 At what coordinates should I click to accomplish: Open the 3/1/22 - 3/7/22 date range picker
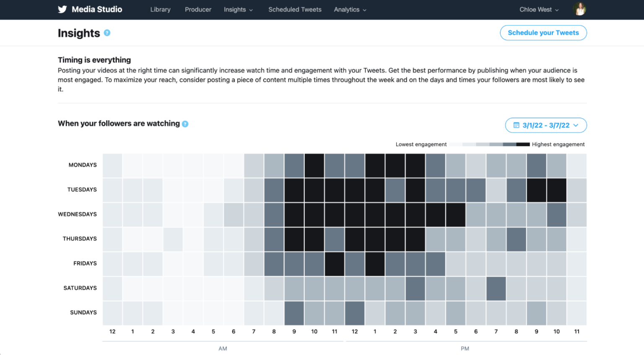click(545, 125)
